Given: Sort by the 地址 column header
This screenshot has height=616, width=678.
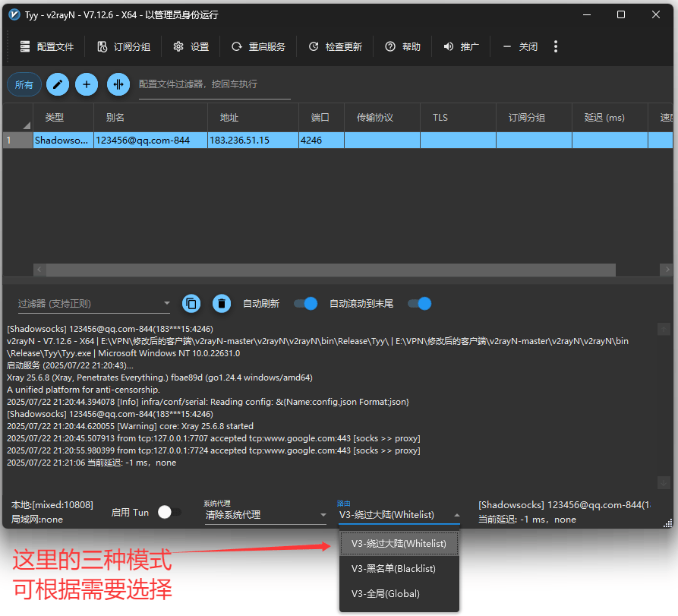Looking at the screenshot, I should point(253,118).
